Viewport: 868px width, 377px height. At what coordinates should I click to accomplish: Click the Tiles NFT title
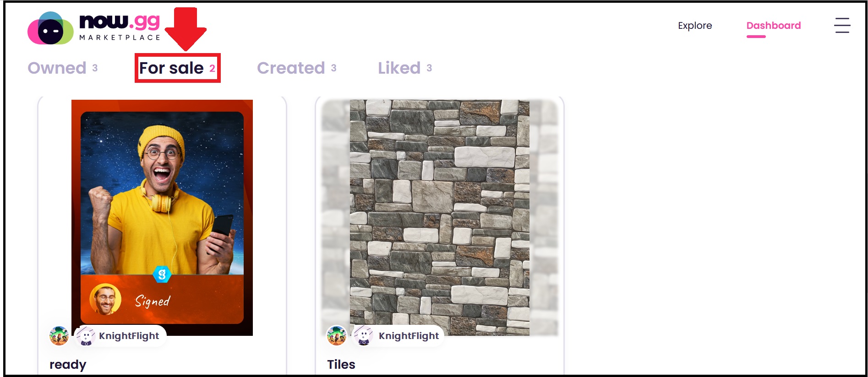pyautogui.click(x=341, y=365)
